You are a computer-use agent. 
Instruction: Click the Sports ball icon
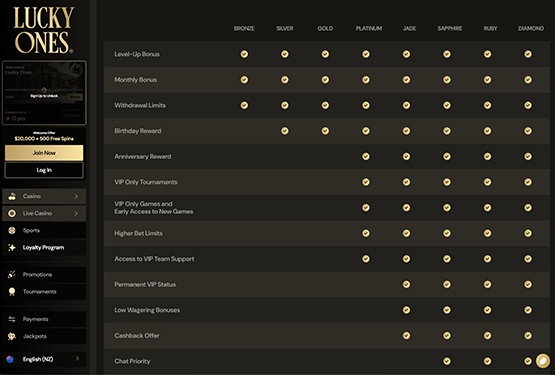[12, 231]
